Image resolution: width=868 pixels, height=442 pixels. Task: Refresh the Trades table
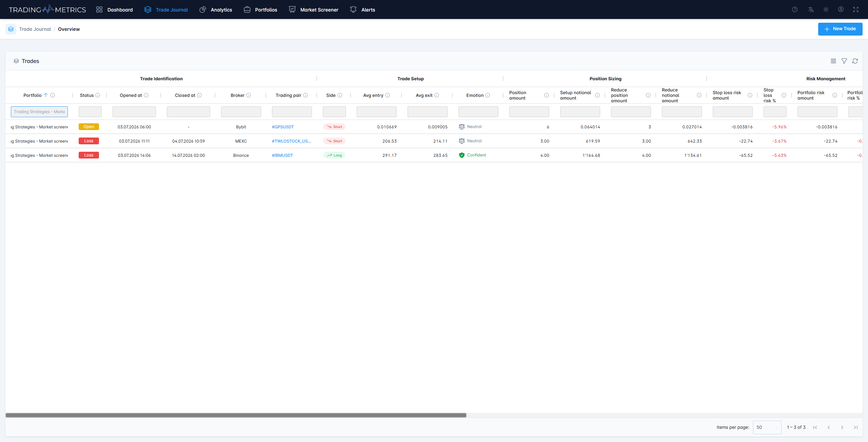[x=855, y=61]
